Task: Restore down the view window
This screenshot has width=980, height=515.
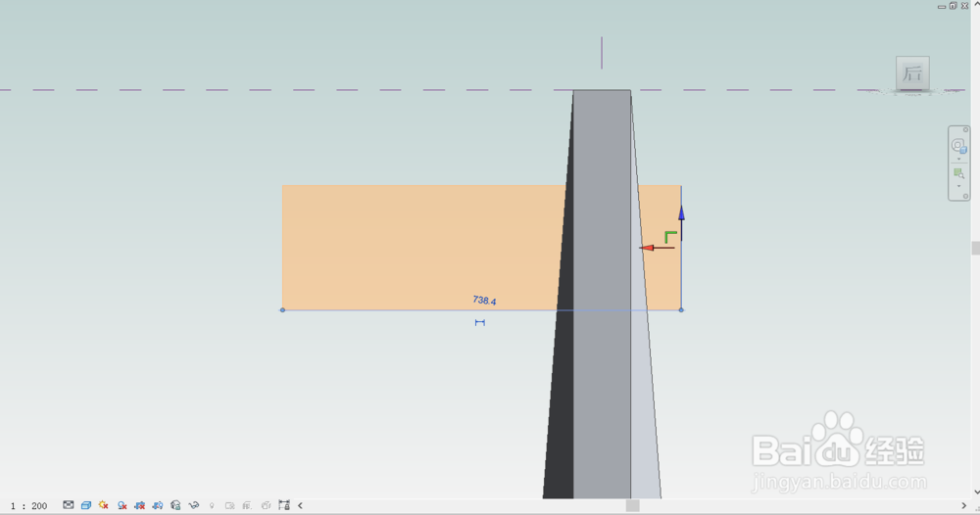Action: (954, 6)
